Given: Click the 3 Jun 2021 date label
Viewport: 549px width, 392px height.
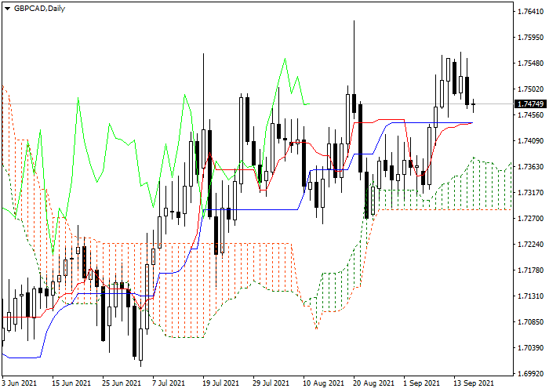Looking at the screenshot, I should pyautogui.click(x=19, y=383).
